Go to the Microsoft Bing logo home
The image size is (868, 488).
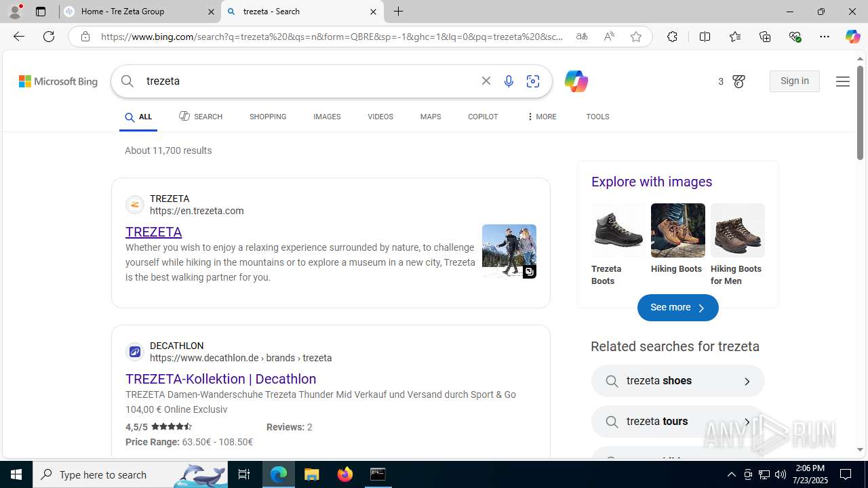click(58, 81)
